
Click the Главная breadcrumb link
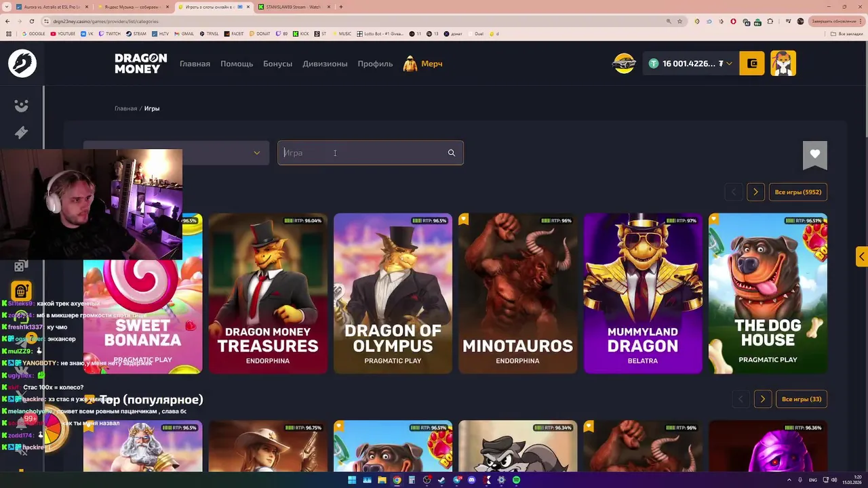click(125, 108)
